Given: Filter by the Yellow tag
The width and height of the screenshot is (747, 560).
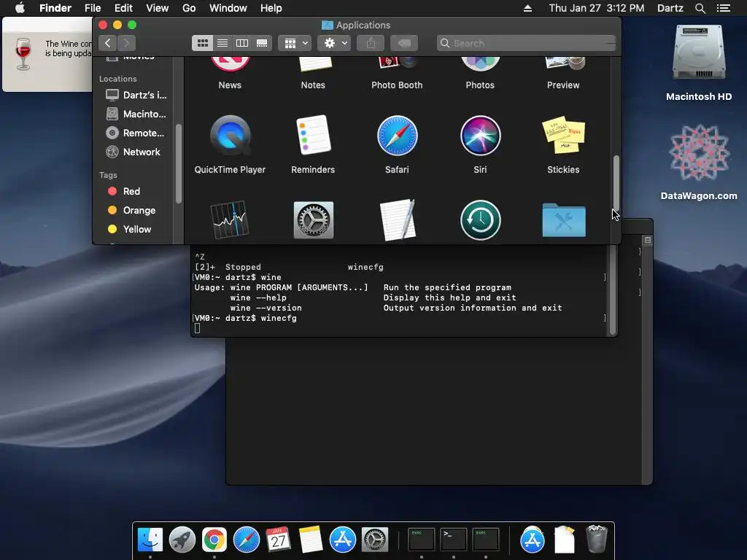Looking at the screenshot, I should coord(130,230).
